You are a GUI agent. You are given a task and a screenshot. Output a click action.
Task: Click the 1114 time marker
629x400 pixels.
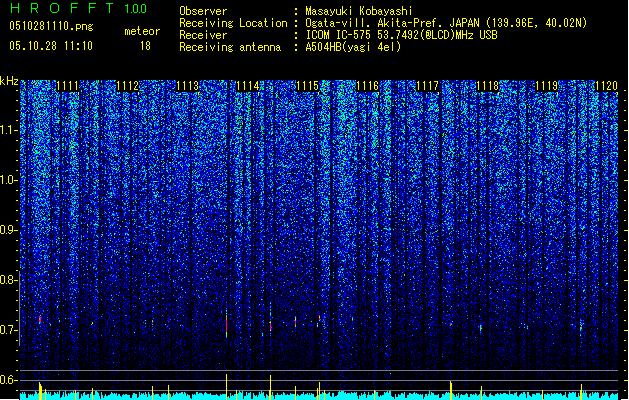248,86
